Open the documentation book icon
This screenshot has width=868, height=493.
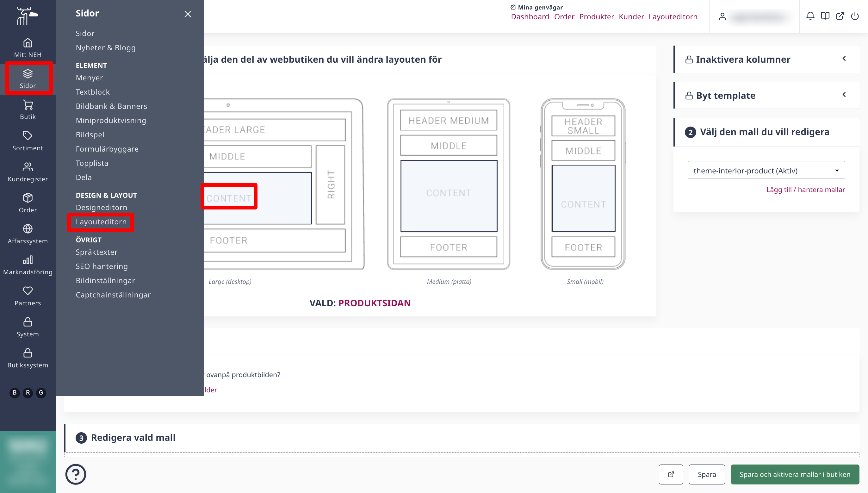tap(825, 16)
